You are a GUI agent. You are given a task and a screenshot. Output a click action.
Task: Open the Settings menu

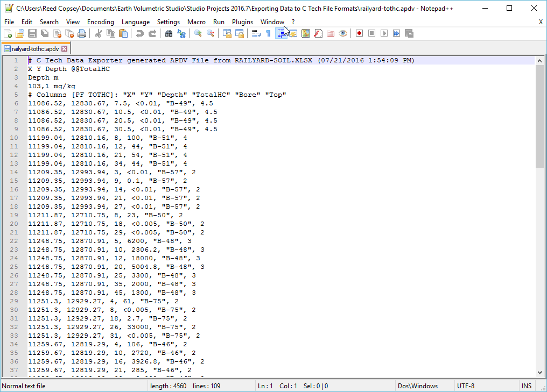pos(169,22)
